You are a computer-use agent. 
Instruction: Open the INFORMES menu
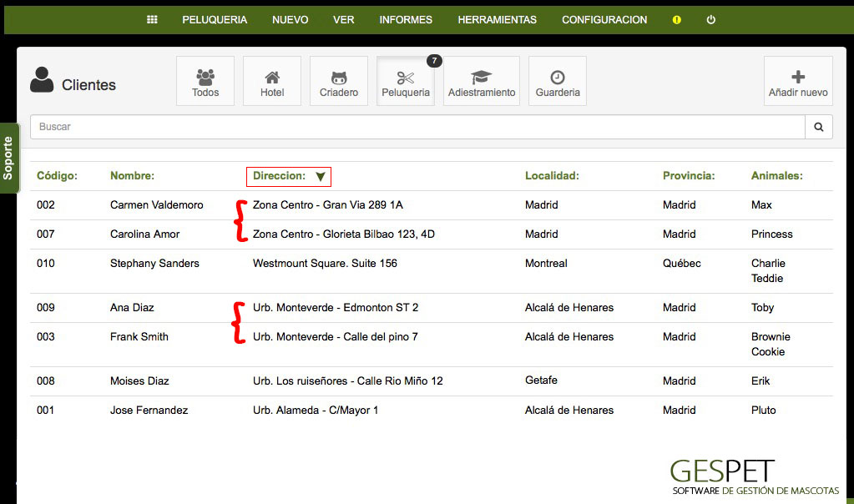406,19
